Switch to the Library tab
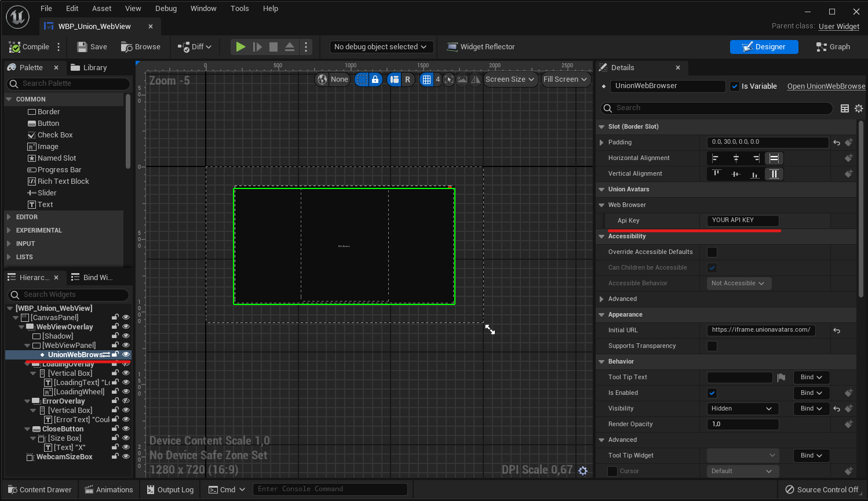 tap(89, 68)
